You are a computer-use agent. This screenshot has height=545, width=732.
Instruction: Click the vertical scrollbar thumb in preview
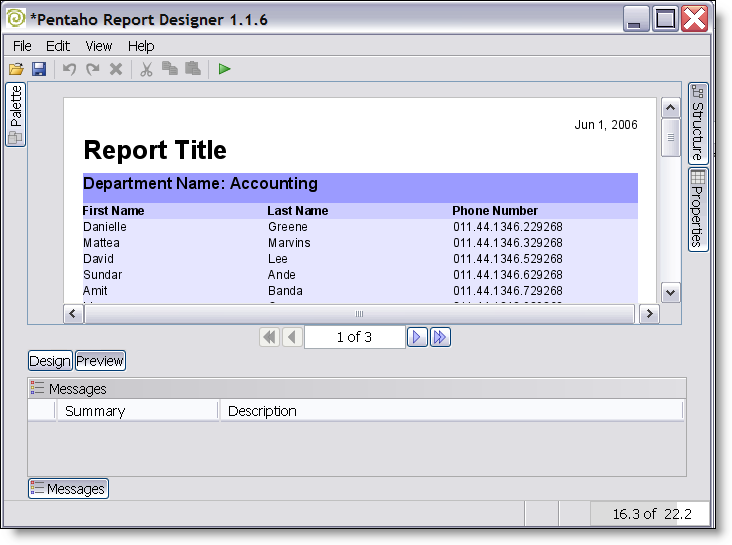pos(670,138)
